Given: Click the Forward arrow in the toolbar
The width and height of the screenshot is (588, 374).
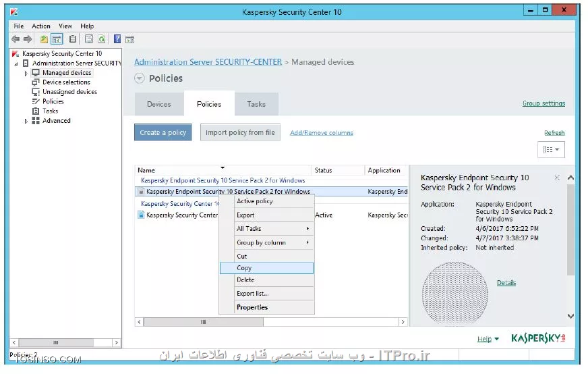Looking at the screenshot, I should pos(28,39).
